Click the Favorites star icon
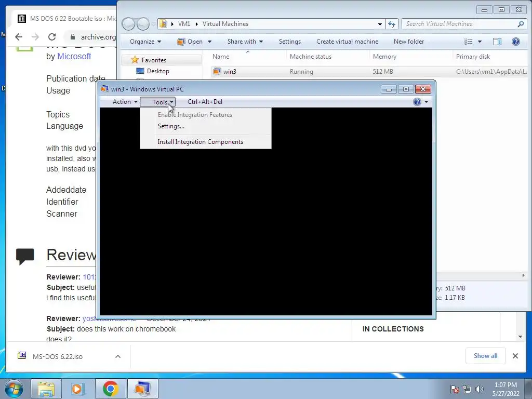This screenshot has height=399, width=532. tap(135, 60)
